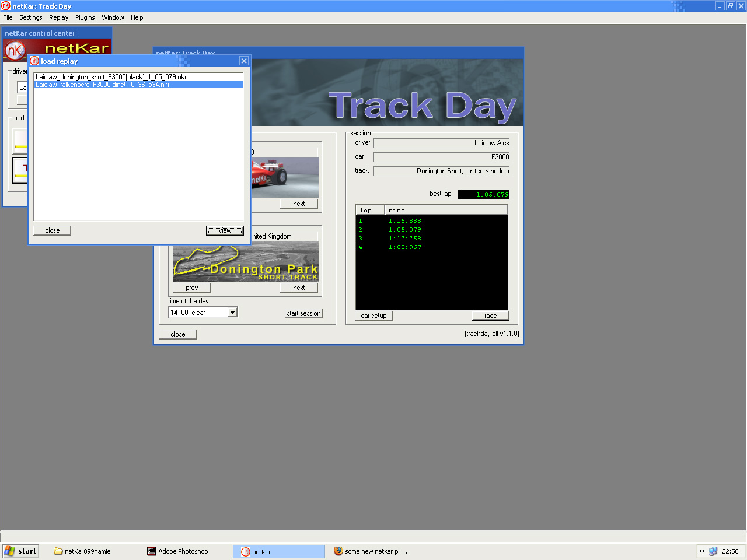Viewport: 747px width, 560px height.
Task: Click the network icon in system tray
Action: tap(713, 551)
